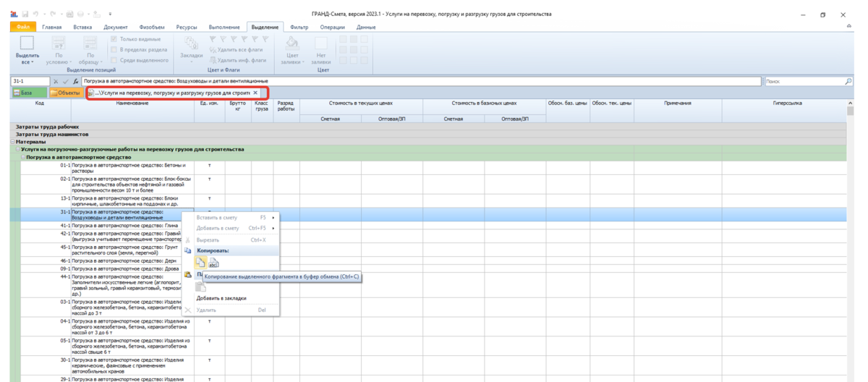Click the search magnifier icon
This screenshot has width=868, height=382.
tap(848, 82)
